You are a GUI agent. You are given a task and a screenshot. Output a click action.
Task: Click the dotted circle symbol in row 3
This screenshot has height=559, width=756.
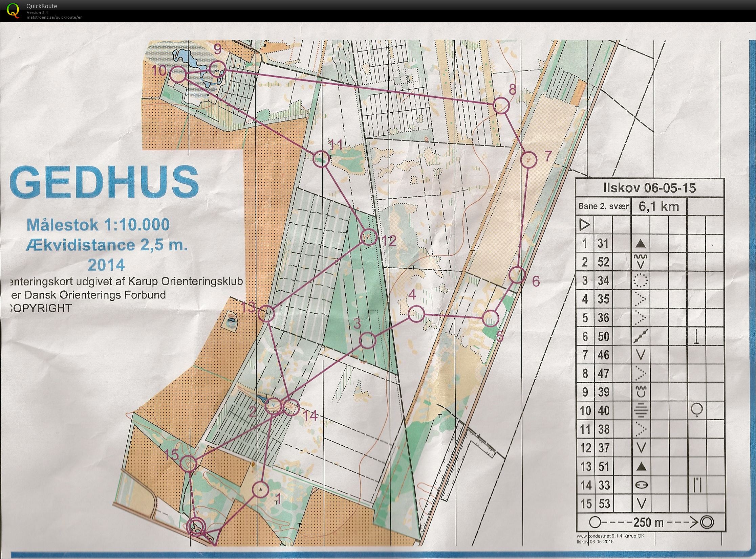(x=640, y=281)
